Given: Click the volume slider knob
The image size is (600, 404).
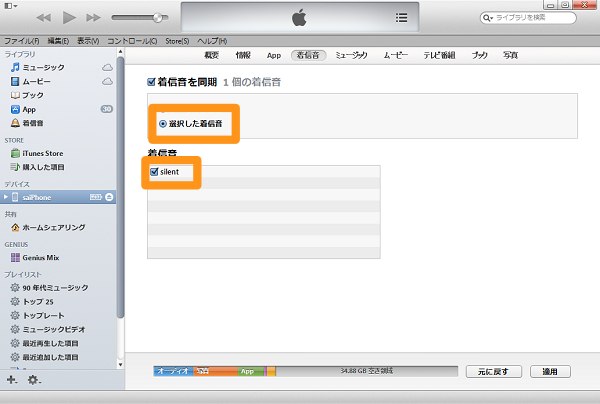Looking at the screenshot, I should [x=158, y=18].
